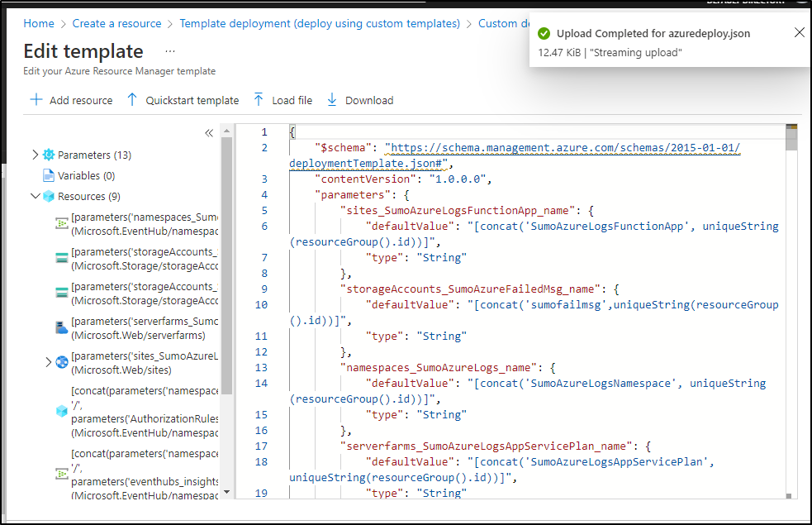
Task: Click line number 13 in the editor gutter
Action: click(x=261, y=367)
